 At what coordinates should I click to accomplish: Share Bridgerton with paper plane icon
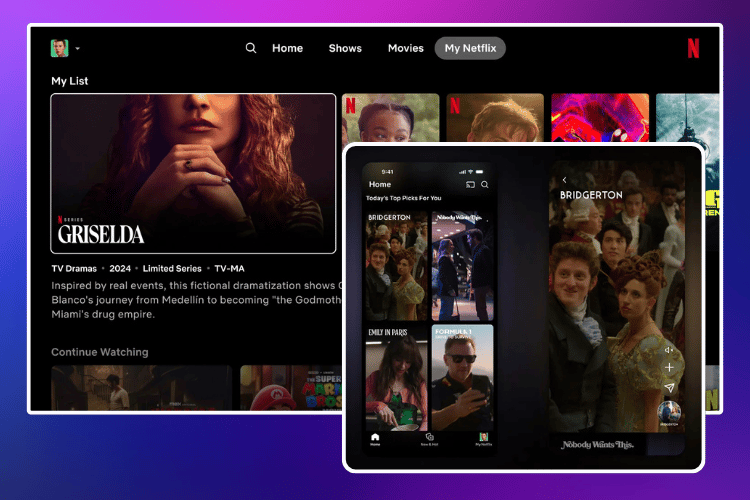(669, 388)
